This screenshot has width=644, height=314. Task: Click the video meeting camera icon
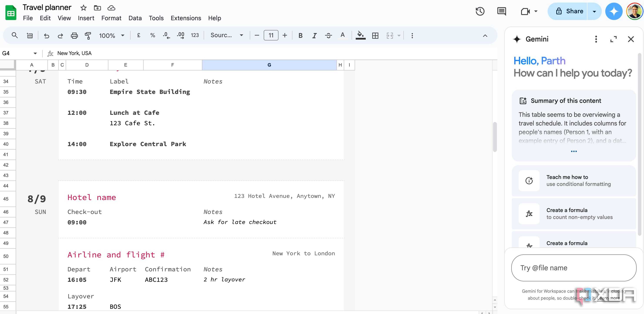tap(525, 11)
